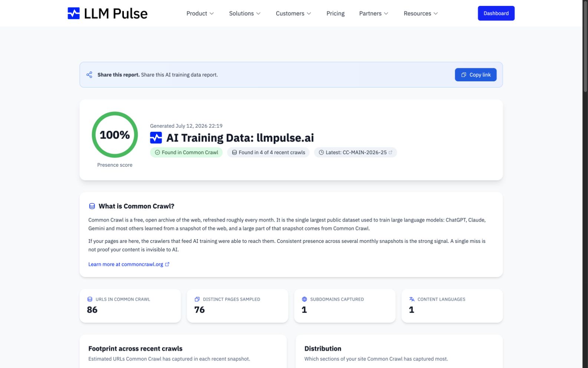Screen dimensions: 588x368
Task: Click the Generated July 12, 2026 22:19 timestamp
Action: coord(186,126)
